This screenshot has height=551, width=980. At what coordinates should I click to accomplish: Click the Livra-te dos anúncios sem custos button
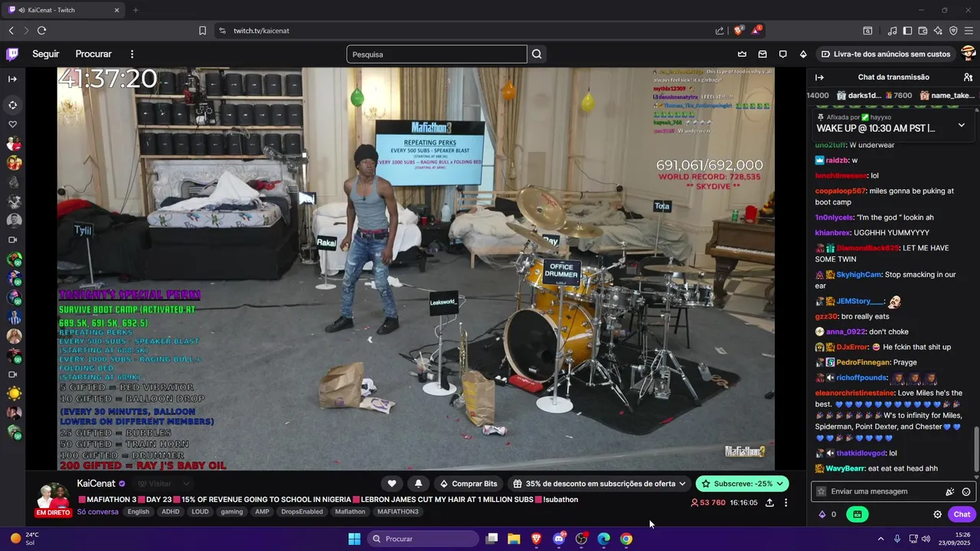(x=886, y=54)
